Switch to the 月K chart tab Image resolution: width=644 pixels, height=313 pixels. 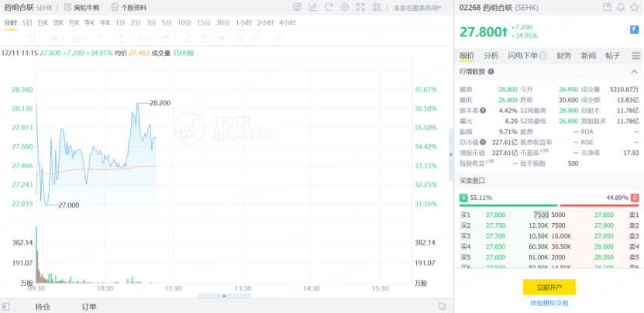click(x=74, y=23)
